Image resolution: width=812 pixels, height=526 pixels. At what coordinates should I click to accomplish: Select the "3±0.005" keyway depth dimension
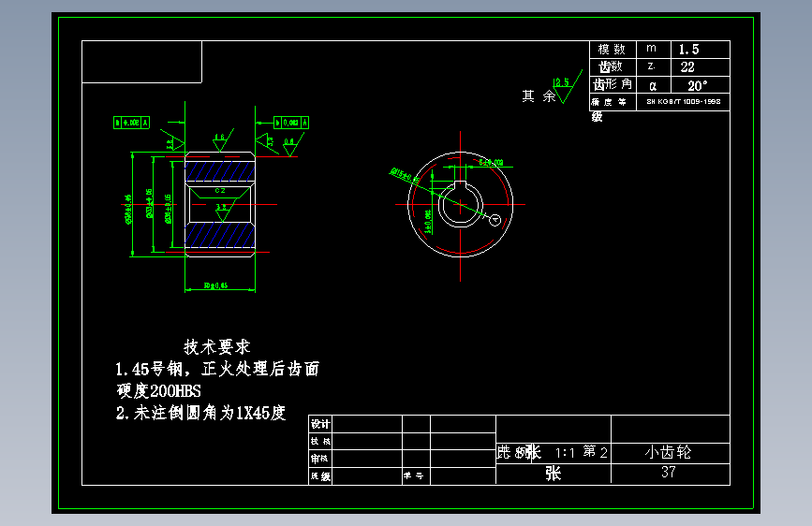click(428, 222)
